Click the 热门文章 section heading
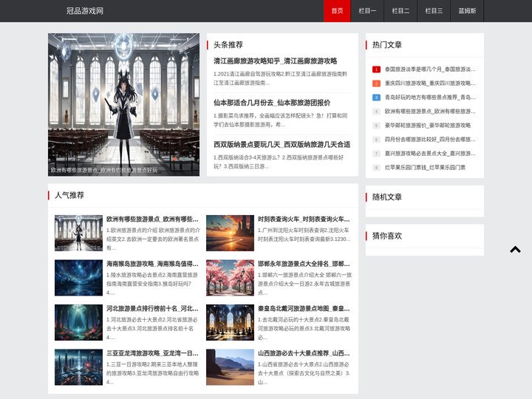 [386, 45]
